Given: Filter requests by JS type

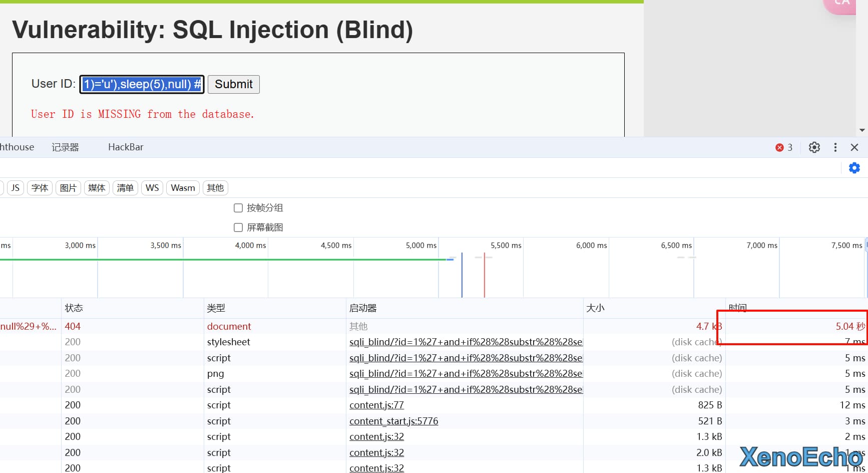Looking at the screenshot, I should [16, 188].
